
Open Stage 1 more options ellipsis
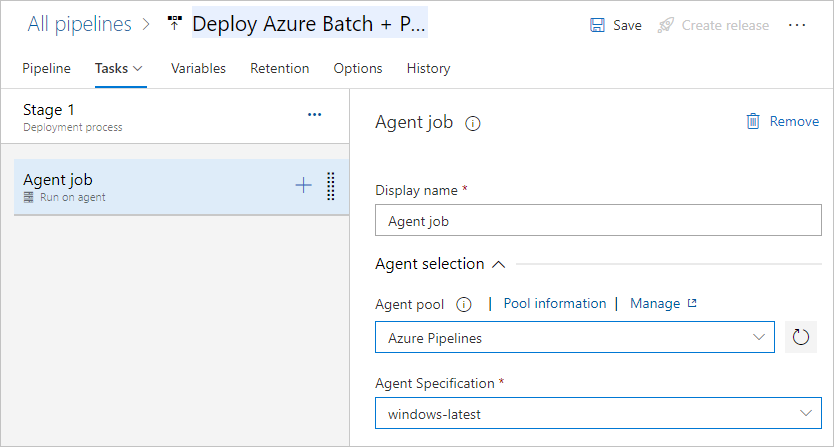[314, 114]
